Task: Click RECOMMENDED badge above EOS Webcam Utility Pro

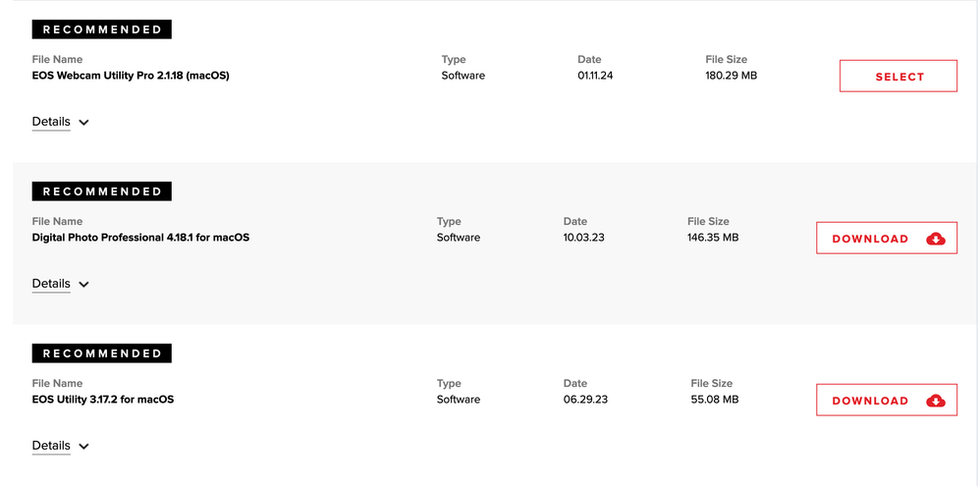Action: coord(102,29)
